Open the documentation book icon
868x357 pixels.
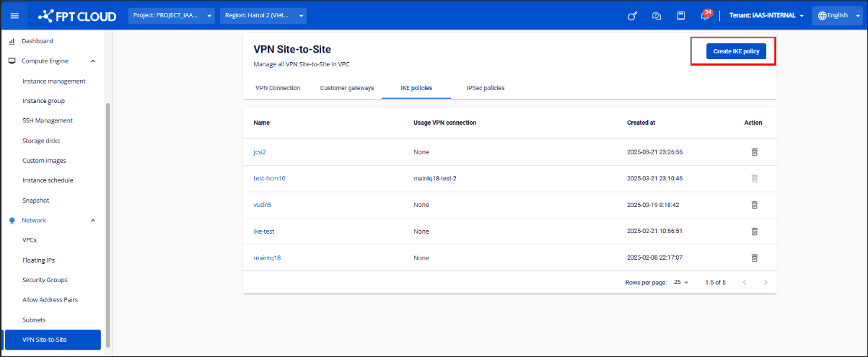coord(681,16)
